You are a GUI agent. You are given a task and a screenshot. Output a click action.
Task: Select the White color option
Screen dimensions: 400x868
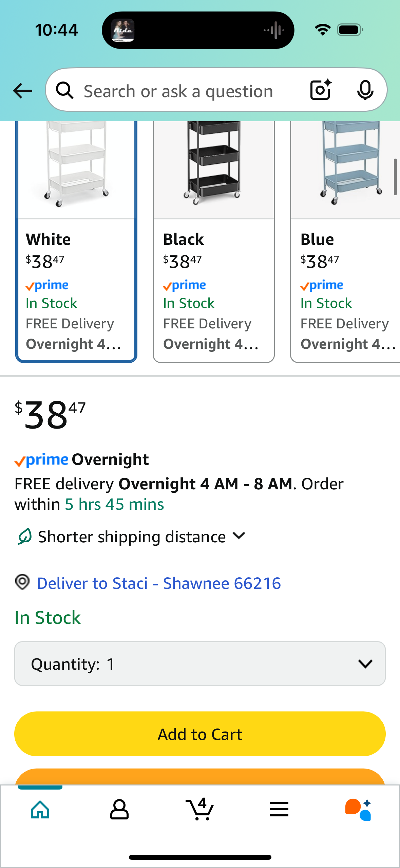click(76, 242)
